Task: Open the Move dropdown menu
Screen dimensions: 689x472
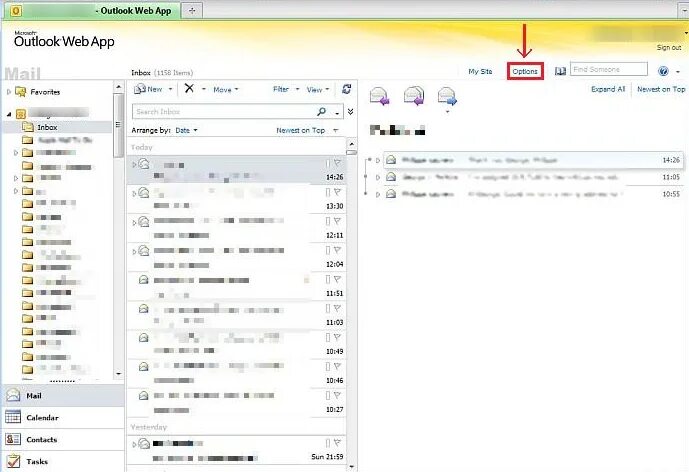Action: pyautogui.click(x=226, y=90)
